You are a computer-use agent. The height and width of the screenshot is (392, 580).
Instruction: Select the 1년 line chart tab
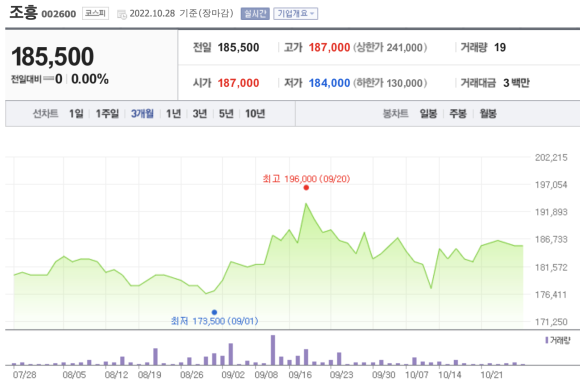point(173,114)
